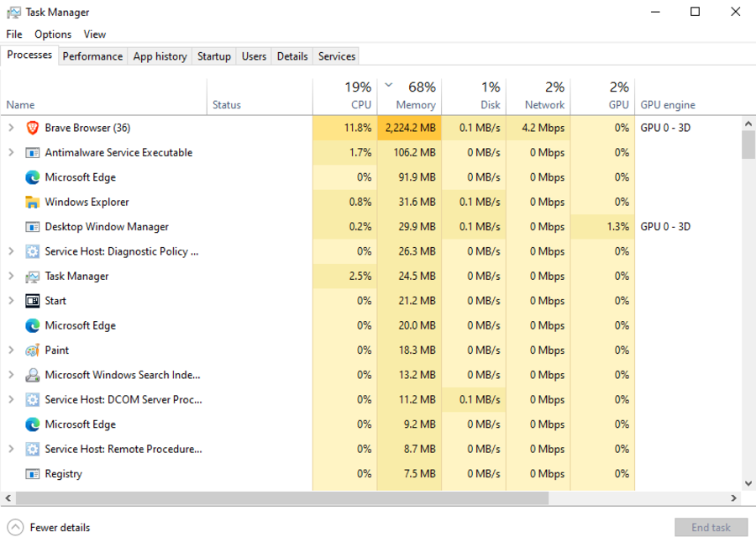Go to the Users tab

[254, 56]
